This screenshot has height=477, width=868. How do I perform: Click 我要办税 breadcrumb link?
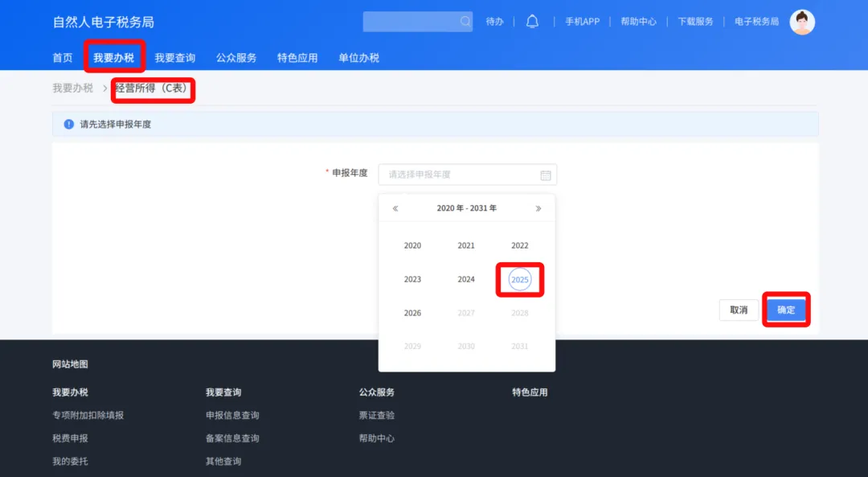pos(72,88)
